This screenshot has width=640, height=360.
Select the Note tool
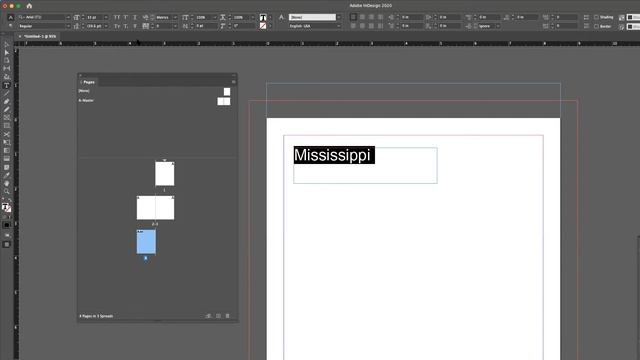pos(7,167)
